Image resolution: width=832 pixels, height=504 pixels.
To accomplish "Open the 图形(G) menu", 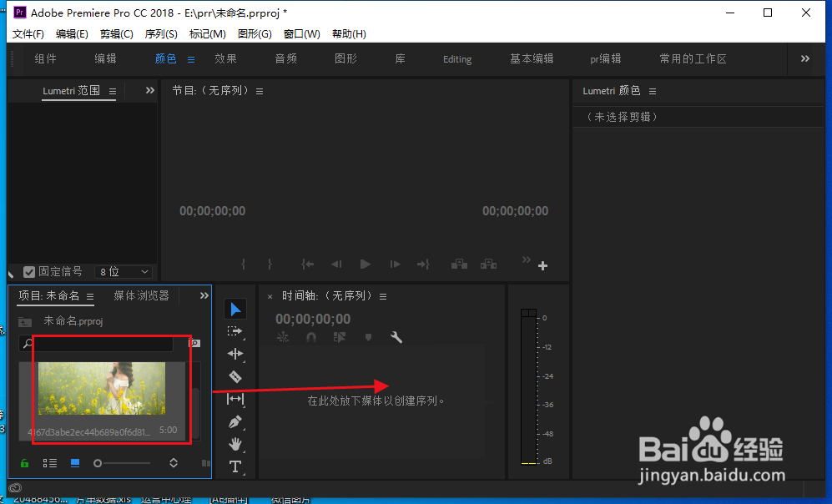I will [x=255, y=34].
